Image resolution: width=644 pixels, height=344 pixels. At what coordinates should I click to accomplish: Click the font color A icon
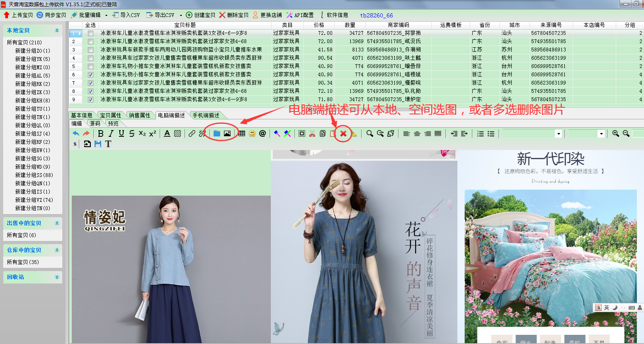click(167, 133)
